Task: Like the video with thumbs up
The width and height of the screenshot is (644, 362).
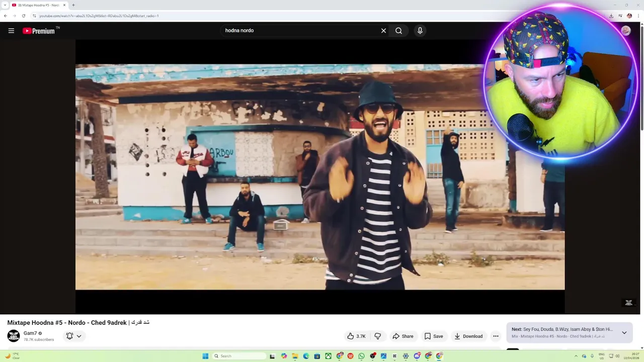Action: (357, 336)
